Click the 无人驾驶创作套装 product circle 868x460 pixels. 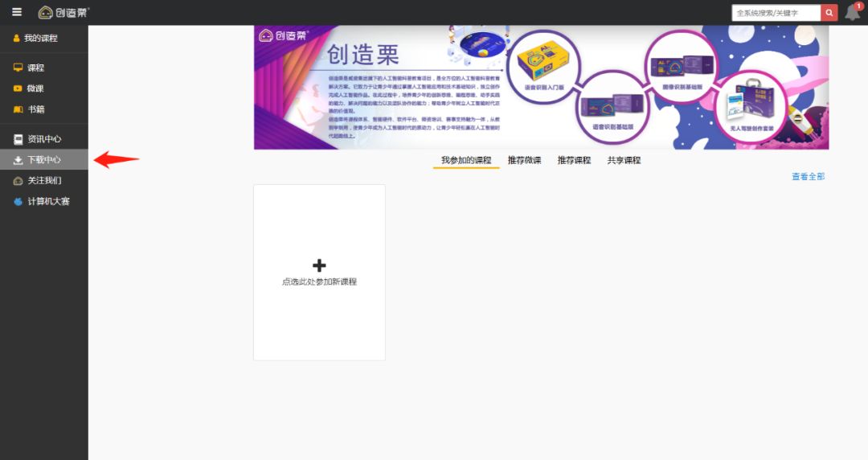click(x=751, y=107)
